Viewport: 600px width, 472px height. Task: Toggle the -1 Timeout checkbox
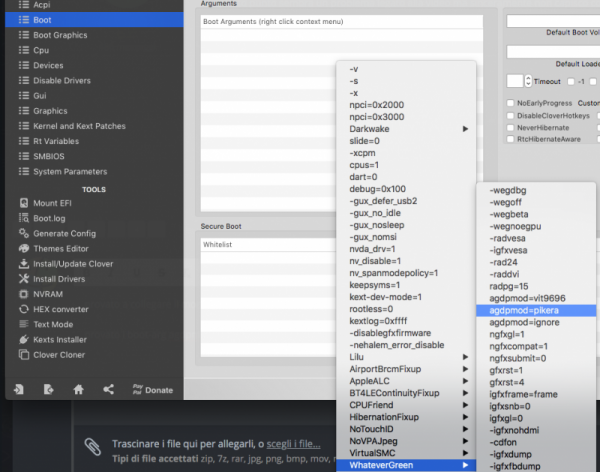(571, 82)
